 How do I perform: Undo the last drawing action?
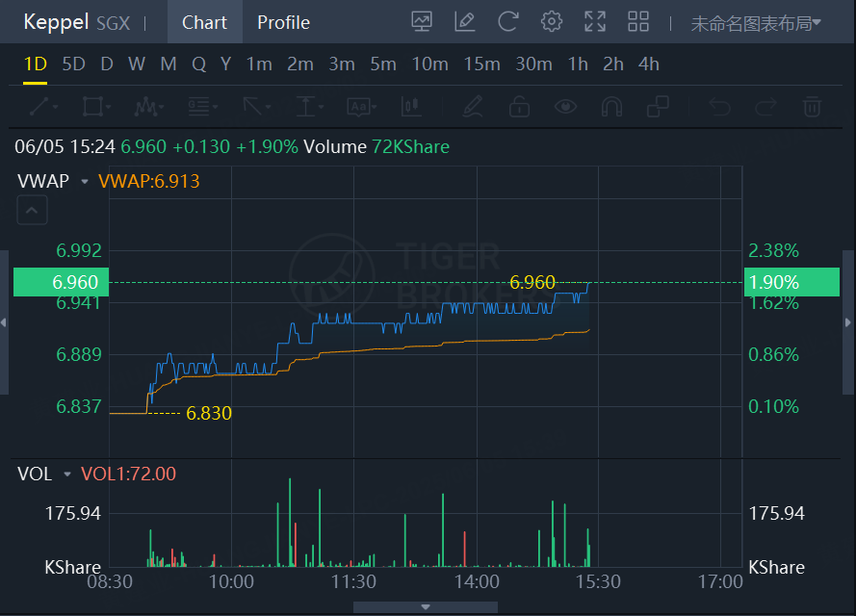pos(719,107)
